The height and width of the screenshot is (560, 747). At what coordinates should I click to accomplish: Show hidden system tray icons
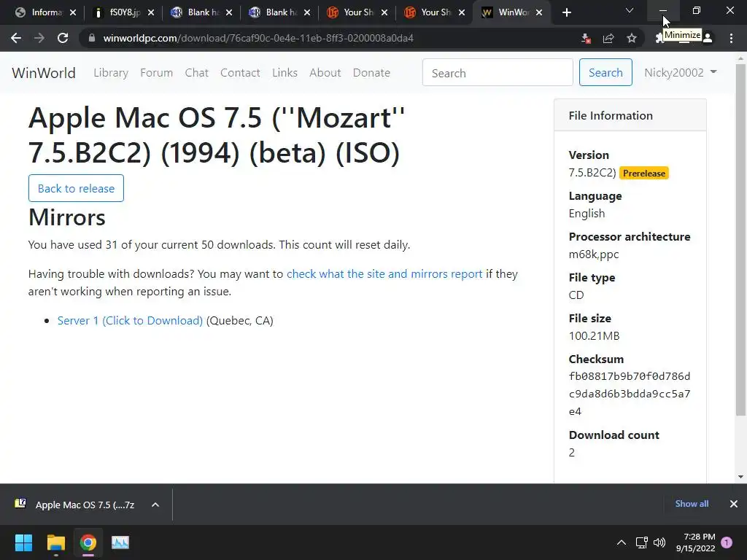tap(622, 542)
